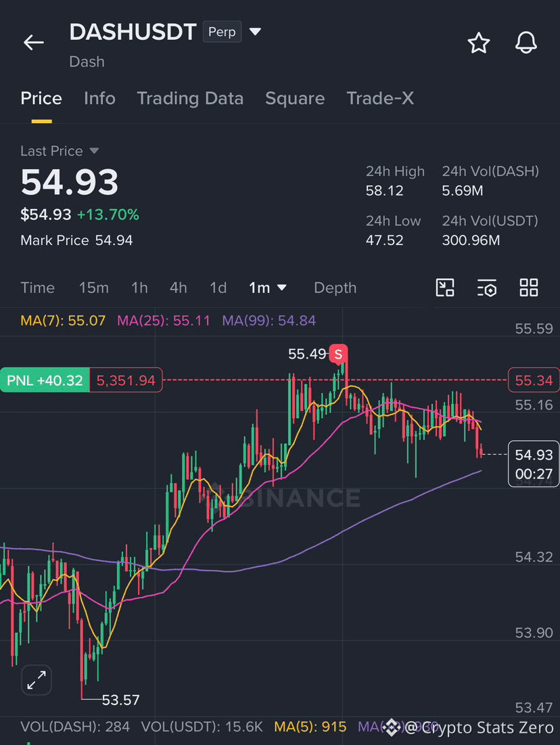Open chart indicator settings icon
Viewport: 560px width, 745px height.
pos(487,288)
